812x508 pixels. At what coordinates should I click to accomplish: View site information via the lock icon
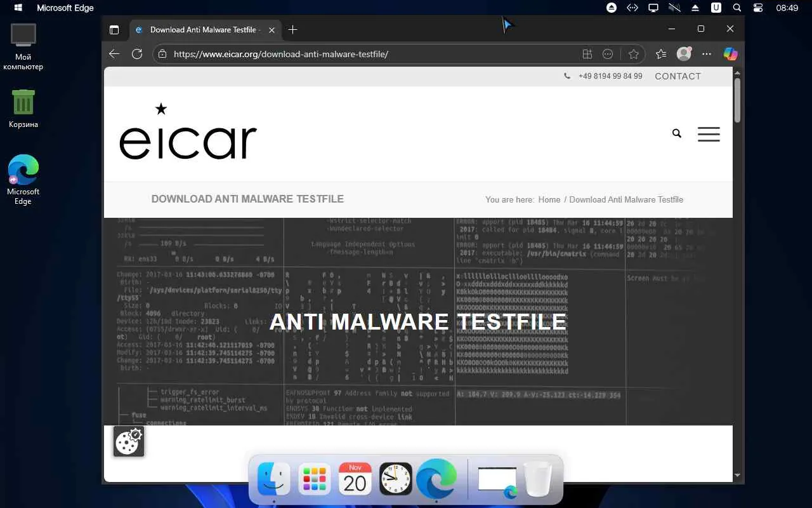tap(162, 54)
